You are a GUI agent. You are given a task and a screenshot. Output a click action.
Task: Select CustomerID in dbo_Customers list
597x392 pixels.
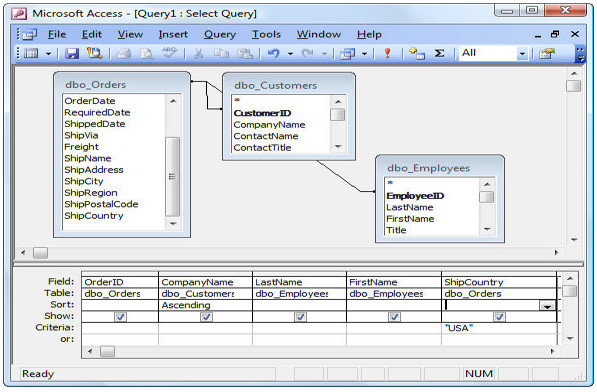pyautogui.click(x=262, y=113)
